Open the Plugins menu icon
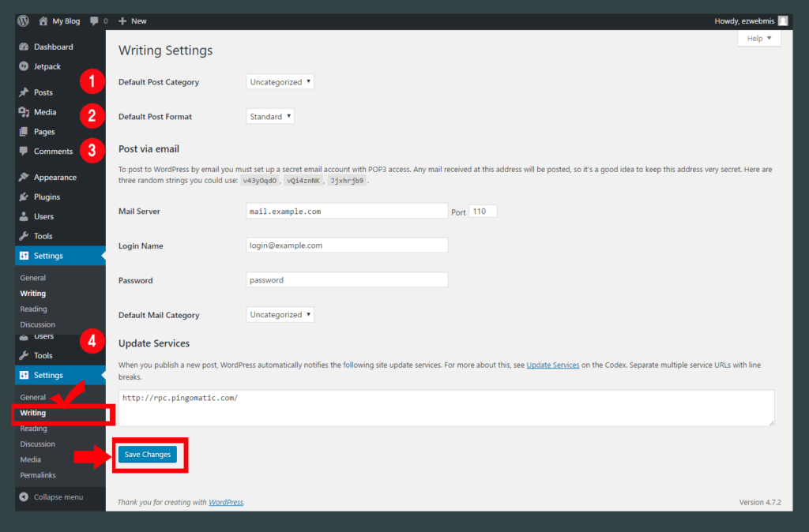This screenshot has height=532, width=809. click(x=24, y=197)
